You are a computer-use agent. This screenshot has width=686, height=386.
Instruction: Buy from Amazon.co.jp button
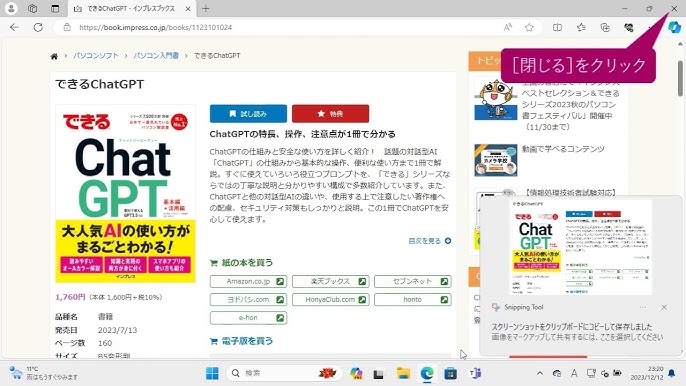point(248,281)
